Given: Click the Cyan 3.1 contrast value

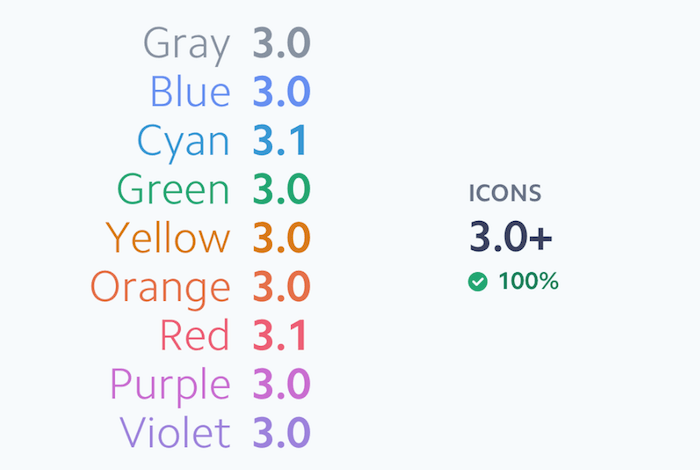Looking at the screenshot, I should (x=279, y=141).
